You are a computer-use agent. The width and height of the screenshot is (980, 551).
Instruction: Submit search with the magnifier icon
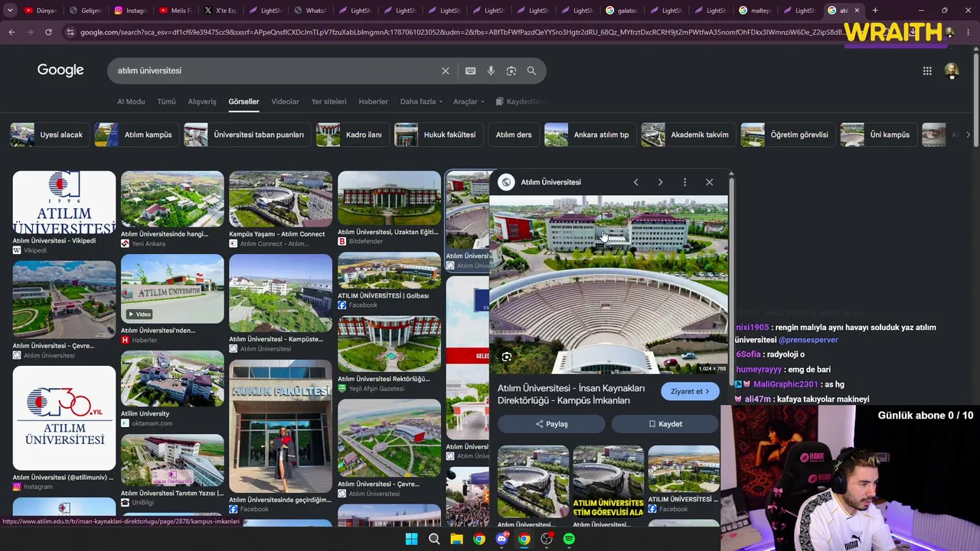click(x=531, y=70)
